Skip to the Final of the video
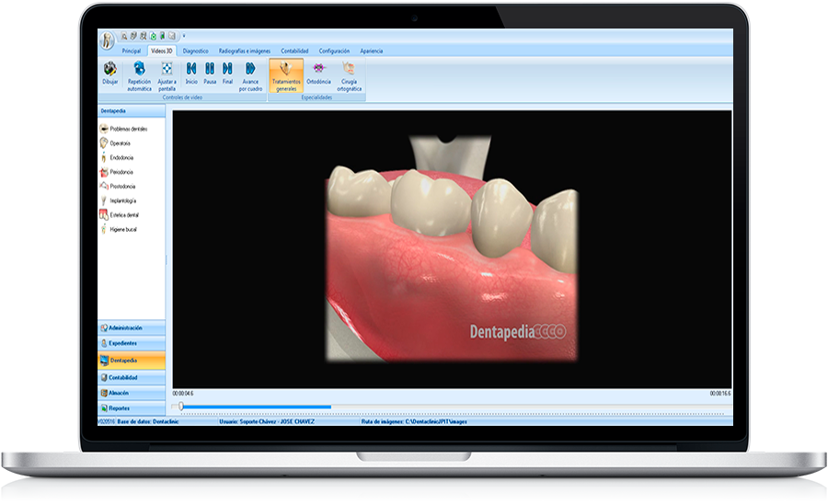 click(227, 69)
